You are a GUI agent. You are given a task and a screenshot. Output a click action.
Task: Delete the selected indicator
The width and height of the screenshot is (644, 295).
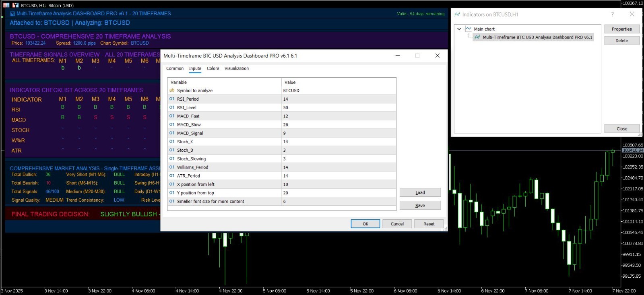coord(622,41)
